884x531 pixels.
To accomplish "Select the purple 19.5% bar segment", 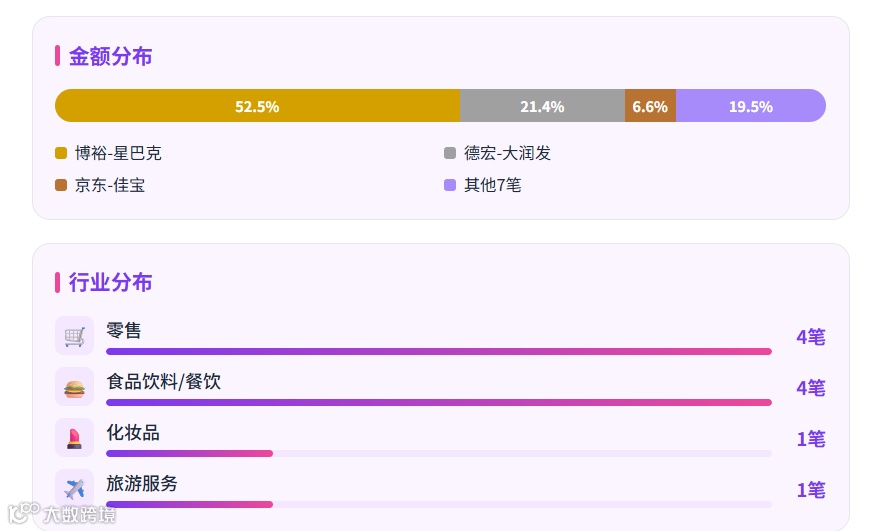I will [x=751, y=106].
